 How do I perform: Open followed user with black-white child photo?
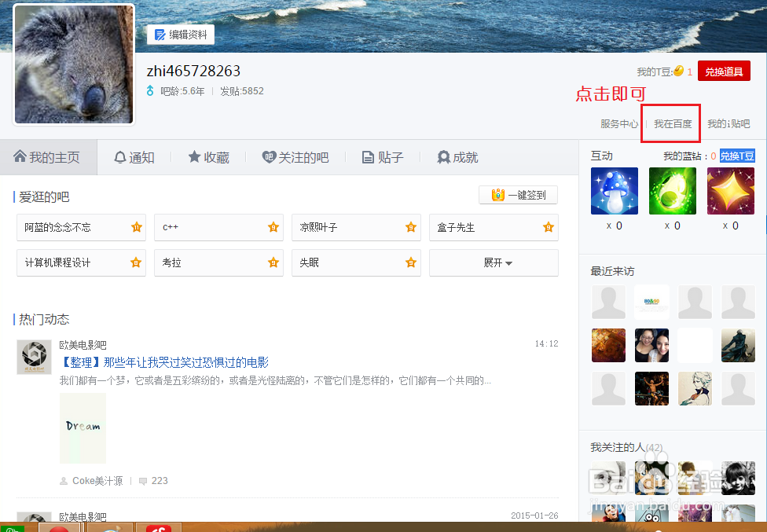click(738, 478)
